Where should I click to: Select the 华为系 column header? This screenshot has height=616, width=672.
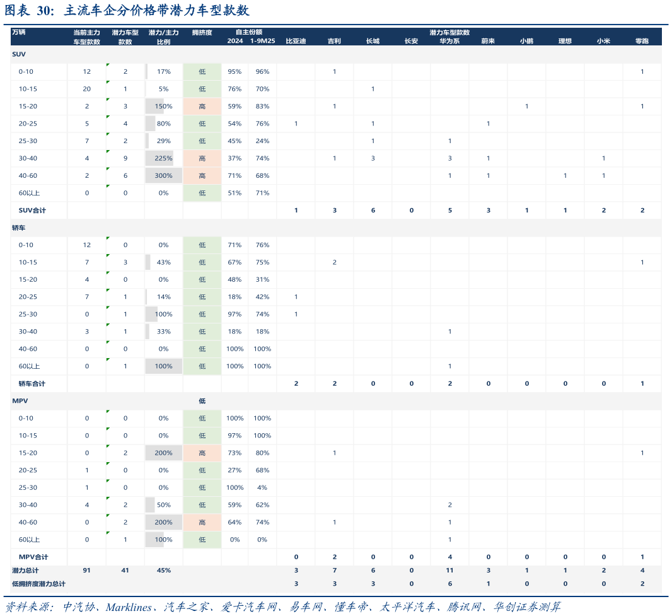tap(449, 41)
